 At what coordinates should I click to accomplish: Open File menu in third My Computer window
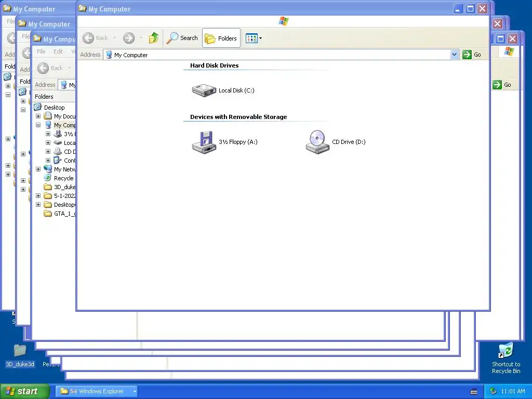click(41, 51)
